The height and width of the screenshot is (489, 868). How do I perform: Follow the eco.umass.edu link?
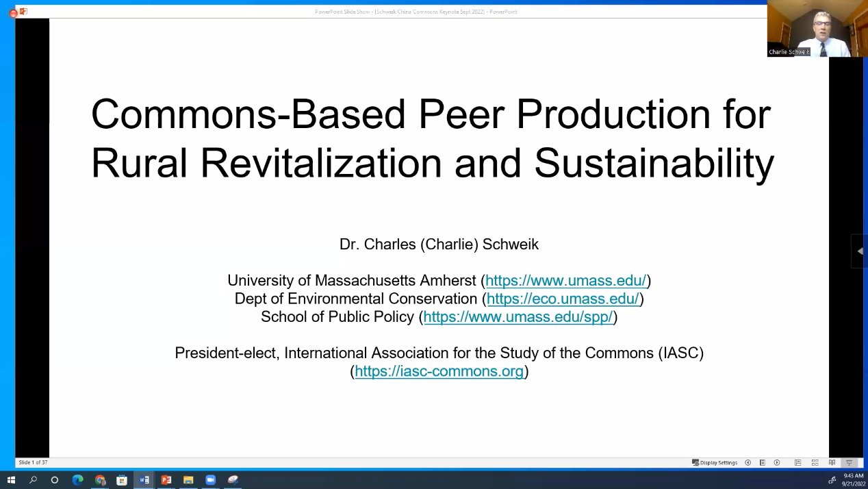[563, 299]
